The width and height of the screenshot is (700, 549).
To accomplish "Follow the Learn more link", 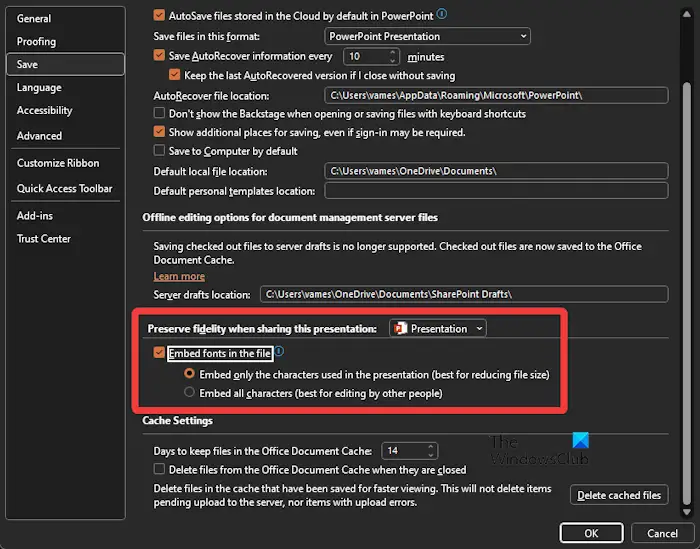I will (x=179, y=276).
